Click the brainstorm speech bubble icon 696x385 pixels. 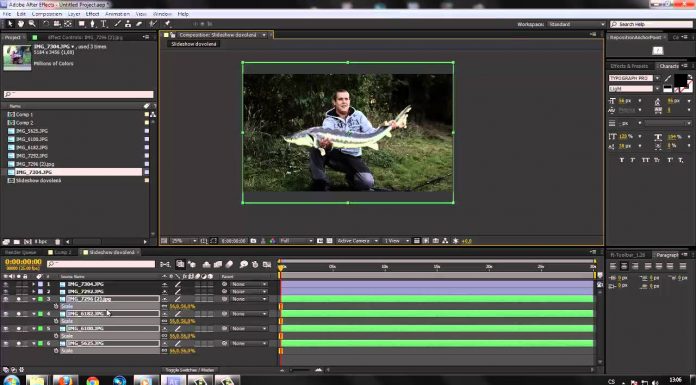pos(244,264)
